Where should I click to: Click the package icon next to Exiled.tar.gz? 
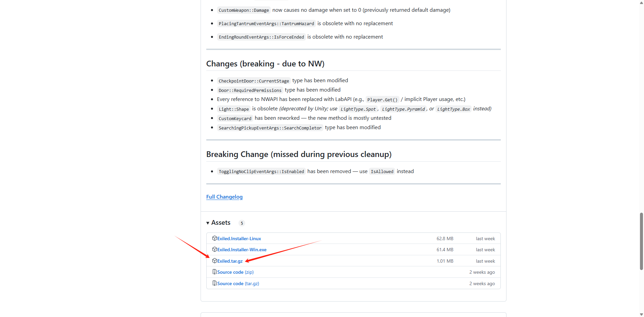click(x=214, y=261)
